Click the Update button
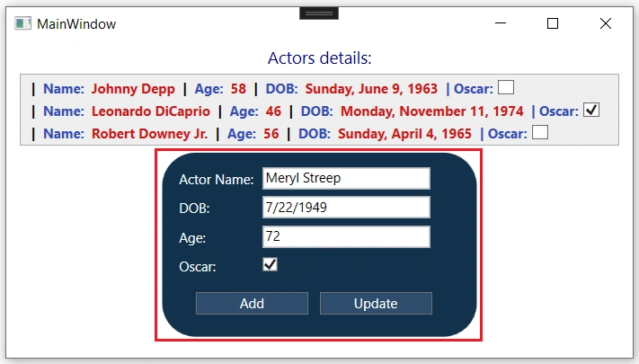The height and width of the screenshot is (364, 639). (x=376, y=303)
